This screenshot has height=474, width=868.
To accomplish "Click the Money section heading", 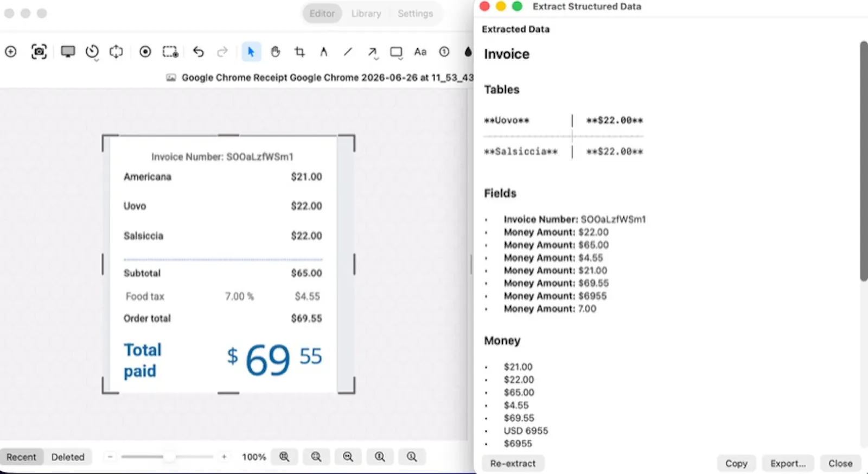I will coord(502,340).
